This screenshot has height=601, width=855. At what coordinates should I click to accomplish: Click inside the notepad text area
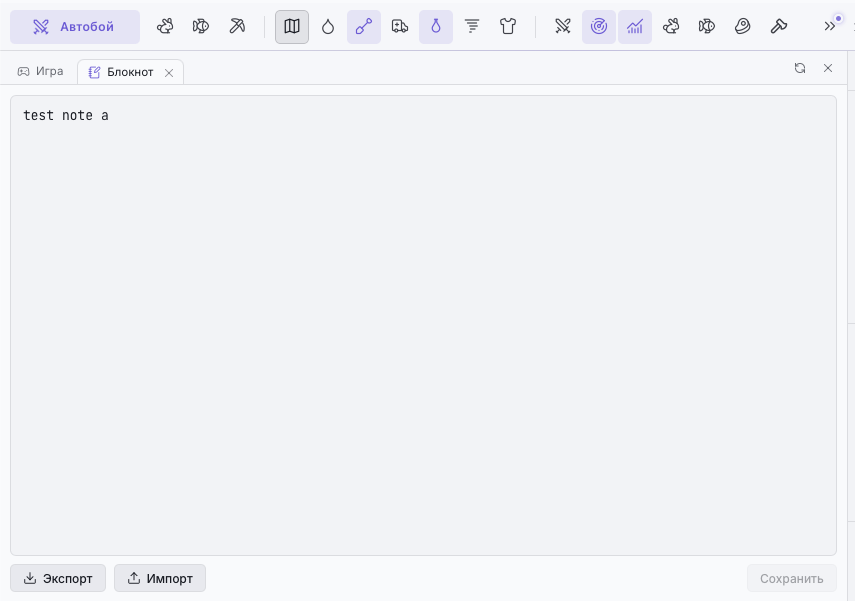click(x=423, y=326)
